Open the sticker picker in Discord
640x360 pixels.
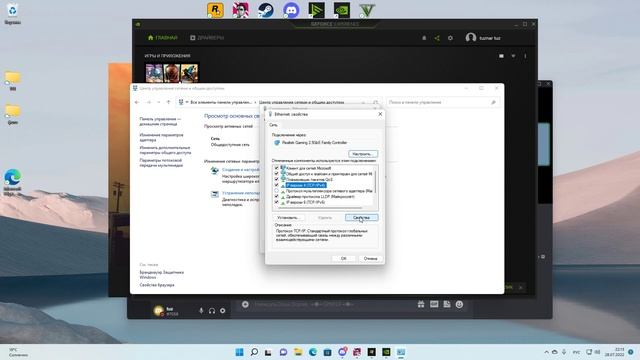click(447, 304)
